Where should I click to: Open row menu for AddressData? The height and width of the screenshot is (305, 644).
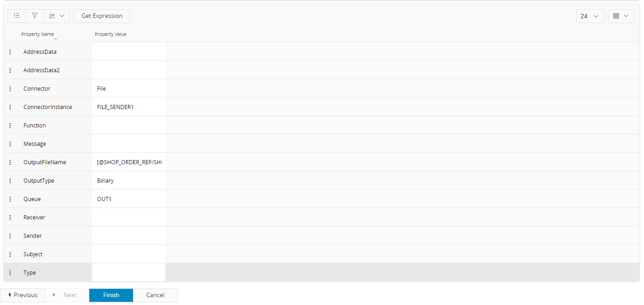10,52
